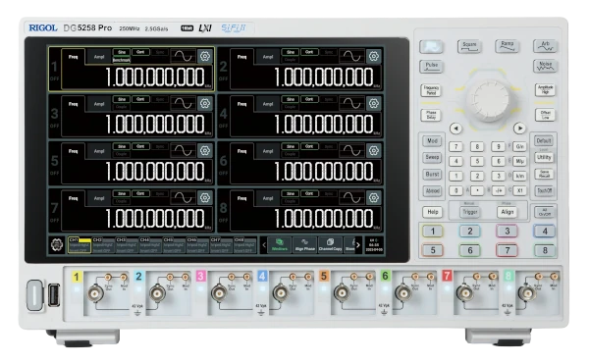Push the Square waveform key
Screen dimensions: 589x364
[x=469, y=46]
